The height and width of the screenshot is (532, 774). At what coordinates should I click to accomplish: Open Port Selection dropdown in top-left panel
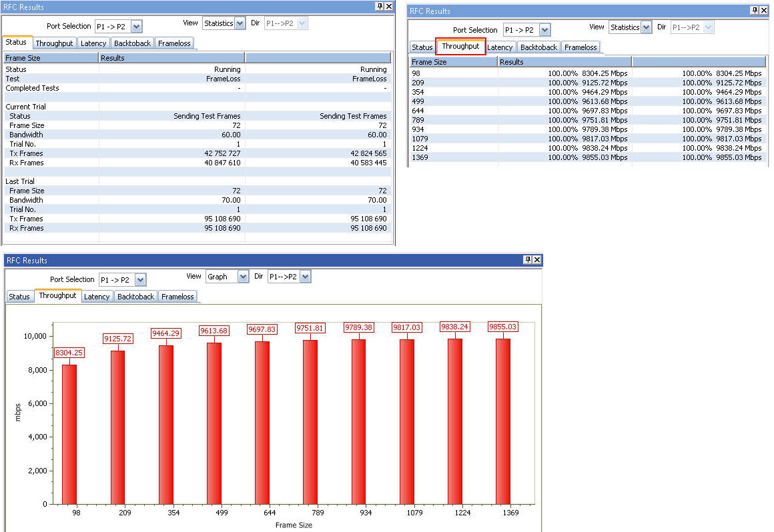[137, 27]
